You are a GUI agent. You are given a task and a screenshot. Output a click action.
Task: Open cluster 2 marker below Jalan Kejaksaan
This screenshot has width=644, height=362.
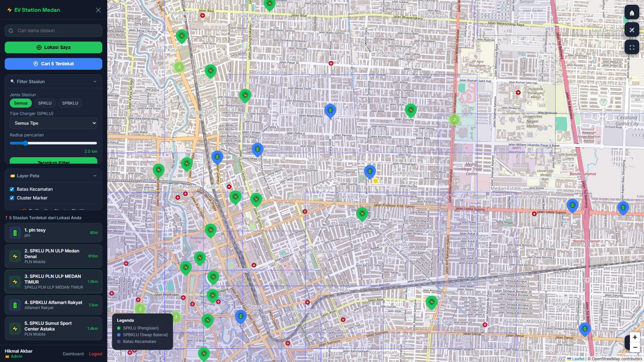[140, 309]
